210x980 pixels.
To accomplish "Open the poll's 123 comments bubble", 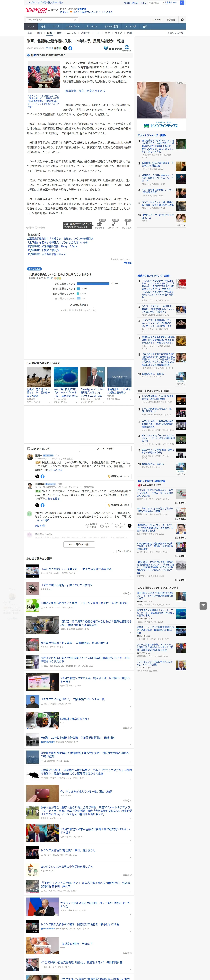I will (x=50, y=278).
